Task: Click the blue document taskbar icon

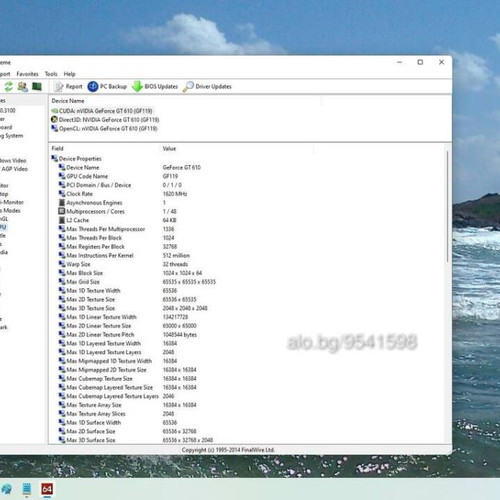Action: [27, 489]
